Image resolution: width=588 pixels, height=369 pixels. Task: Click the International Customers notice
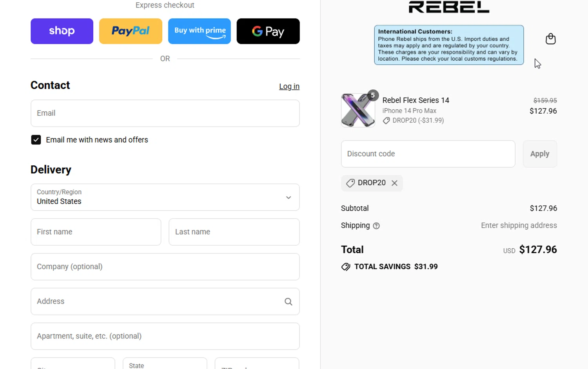(449, 45)
